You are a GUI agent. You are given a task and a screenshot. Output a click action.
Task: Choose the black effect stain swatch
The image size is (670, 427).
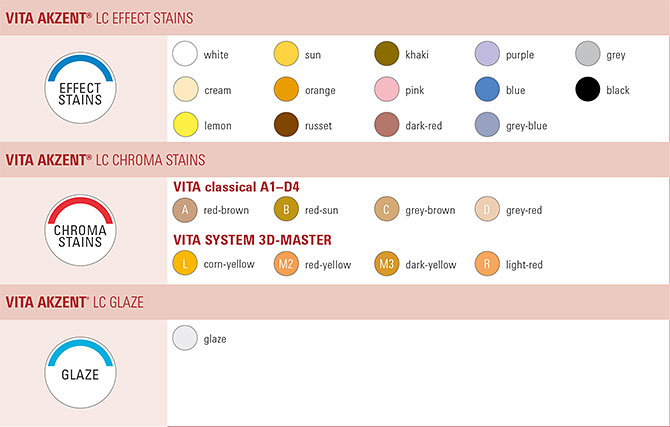[x=588, y=90]
